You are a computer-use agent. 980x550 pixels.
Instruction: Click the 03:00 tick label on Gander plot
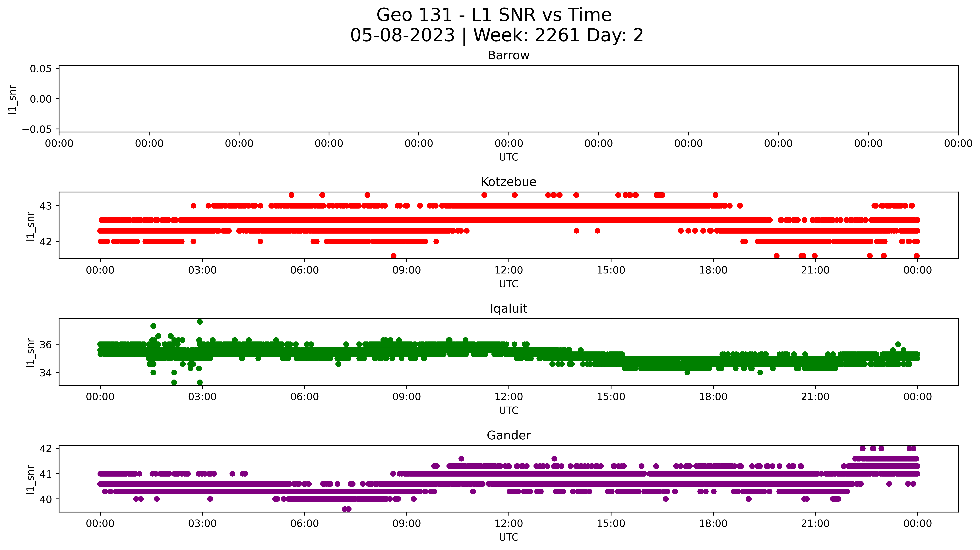[x=202, y=524]
